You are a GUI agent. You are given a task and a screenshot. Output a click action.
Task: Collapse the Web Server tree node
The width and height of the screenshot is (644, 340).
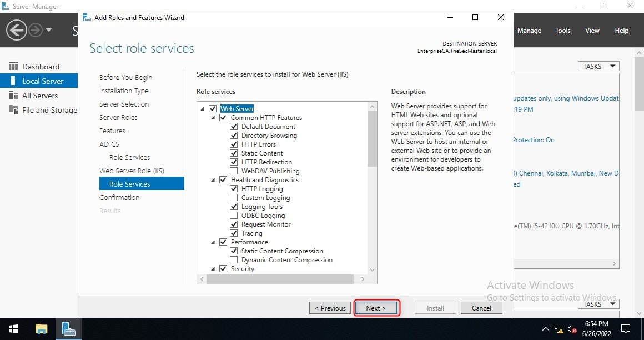203,109
